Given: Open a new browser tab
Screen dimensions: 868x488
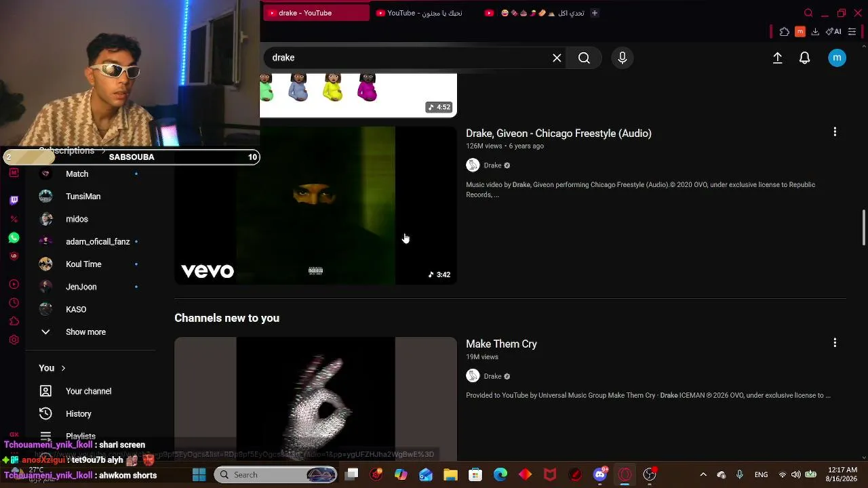Looking at the screenshot, I should click(595, 13).
